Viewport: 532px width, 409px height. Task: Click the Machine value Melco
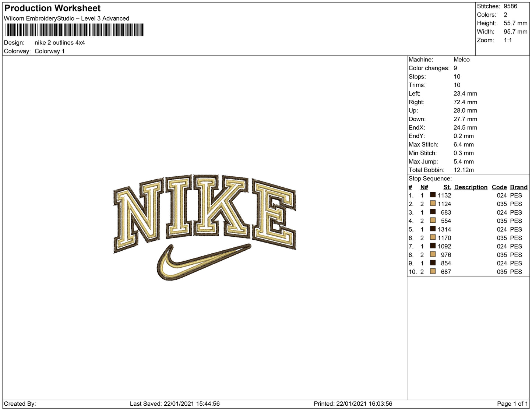(x=462, y=60)
